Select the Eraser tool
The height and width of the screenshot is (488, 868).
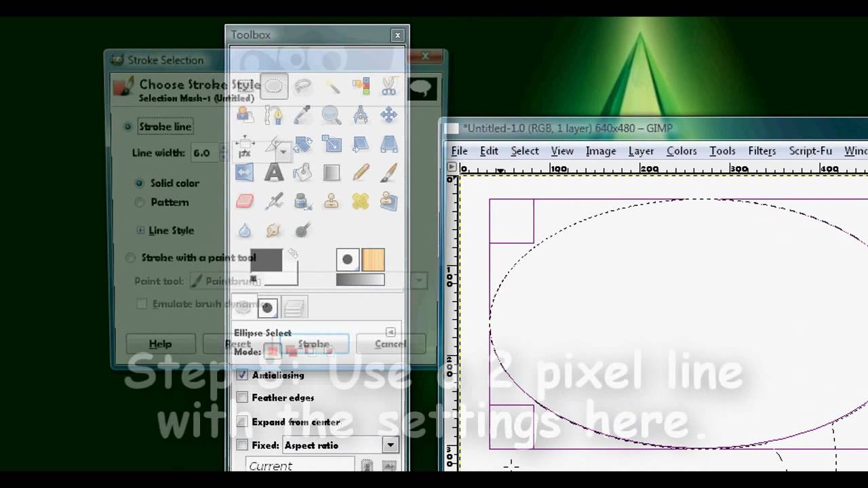click(245, 201)
